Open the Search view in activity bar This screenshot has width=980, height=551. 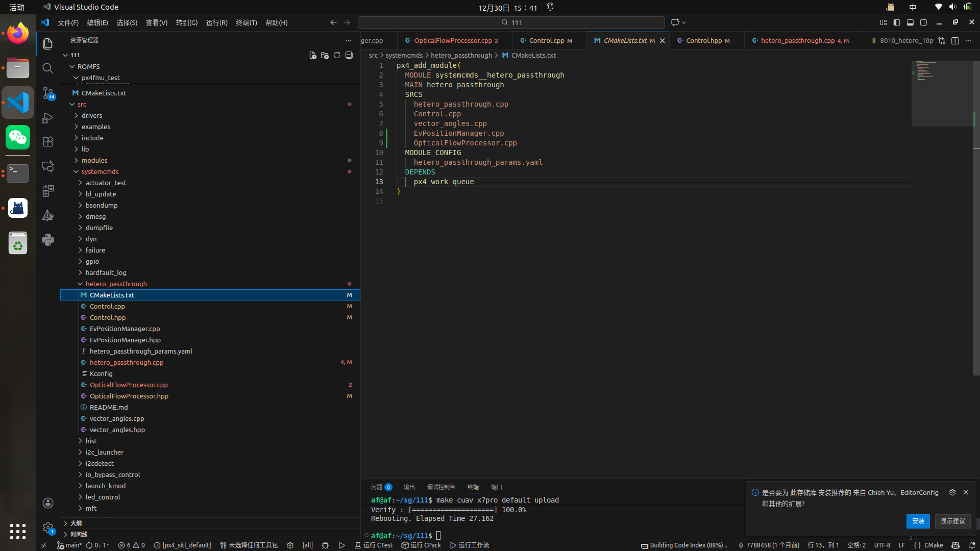pyautogui.click(x=48, y=68)
